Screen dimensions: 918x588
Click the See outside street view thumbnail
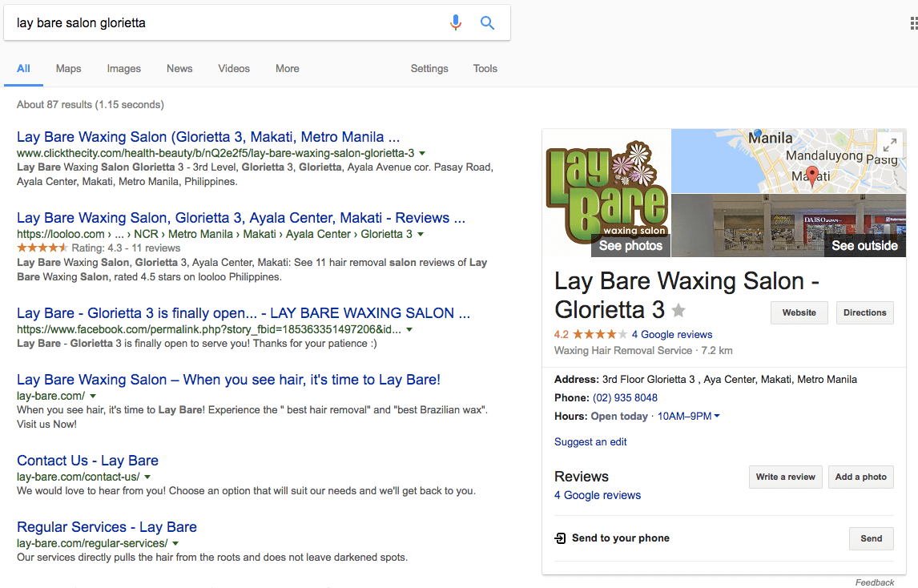tap(788, 225)
